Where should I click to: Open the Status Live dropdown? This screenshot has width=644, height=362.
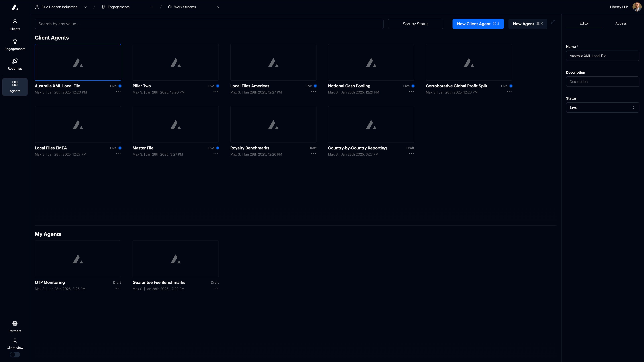(x=602, y=107)
